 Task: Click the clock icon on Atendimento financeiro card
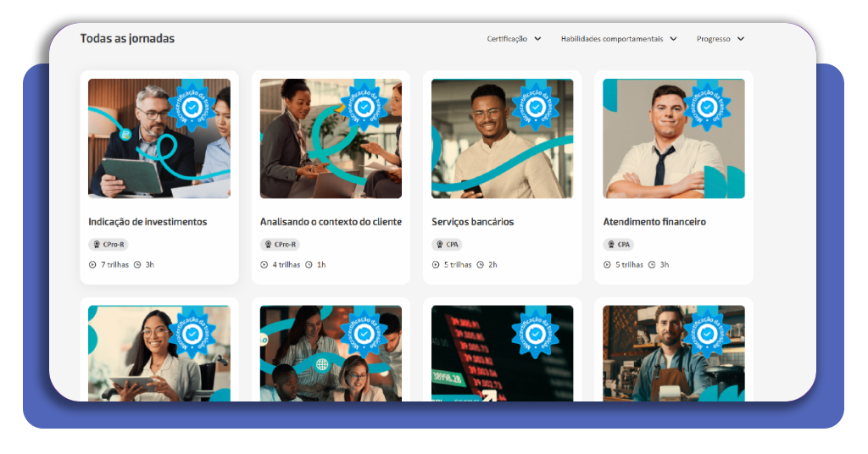652,265
